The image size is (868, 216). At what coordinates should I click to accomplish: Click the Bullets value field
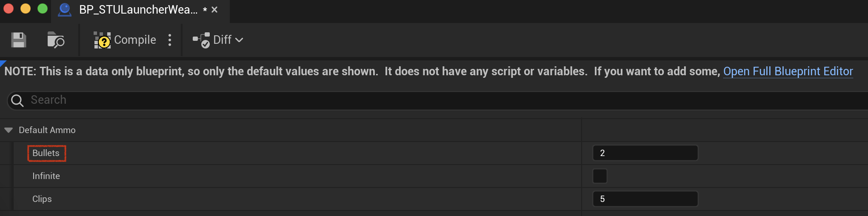645,153
